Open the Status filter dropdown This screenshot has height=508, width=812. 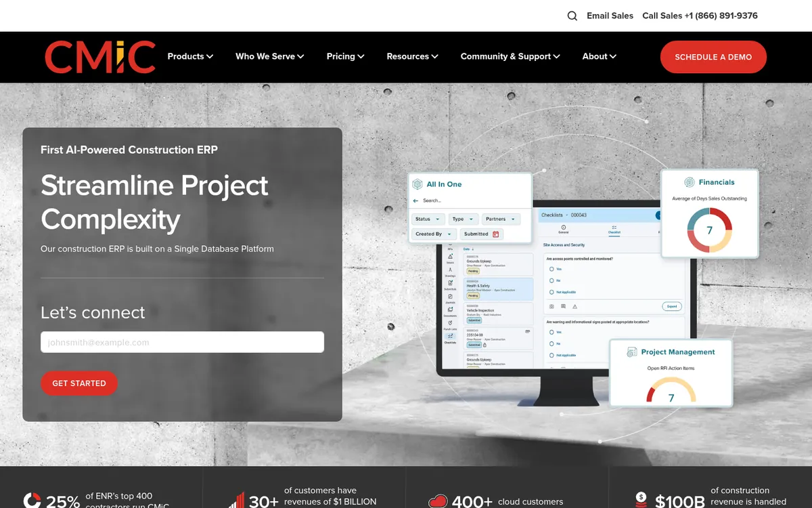tap(428, 219)
